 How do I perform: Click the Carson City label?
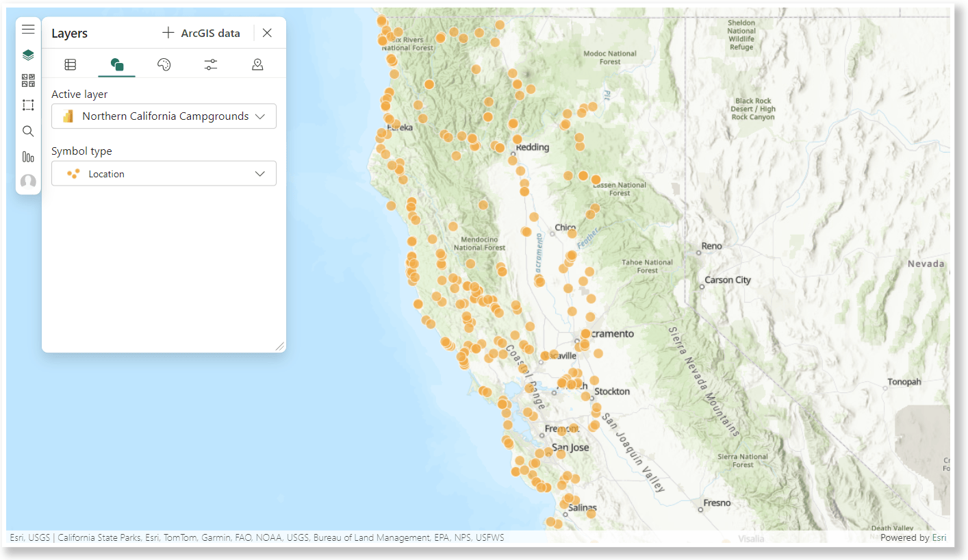point(728,280)
